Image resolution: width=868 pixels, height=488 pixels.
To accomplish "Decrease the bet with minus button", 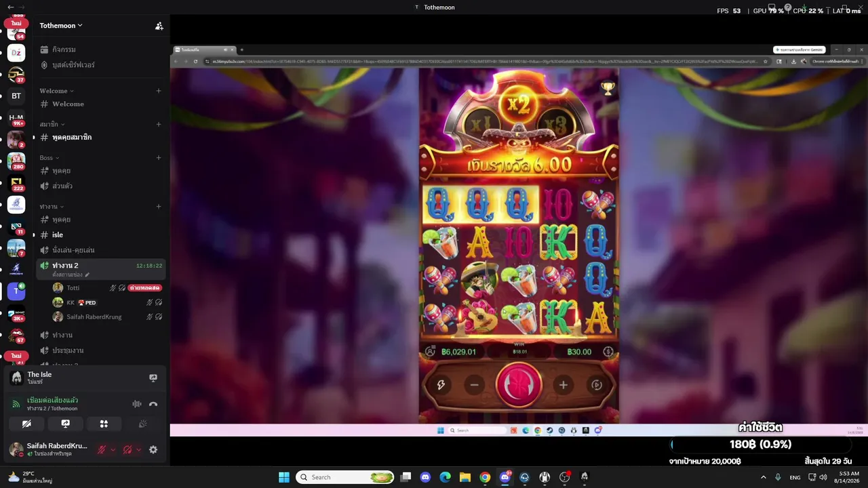I will pyautogui.click(x=475, y=385).
